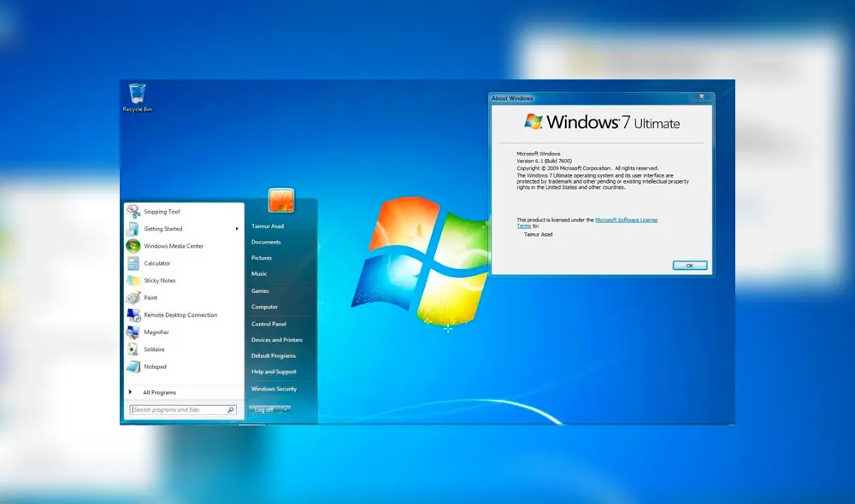
Task: Launch Magnifier by its label
Action: (156, 331)
